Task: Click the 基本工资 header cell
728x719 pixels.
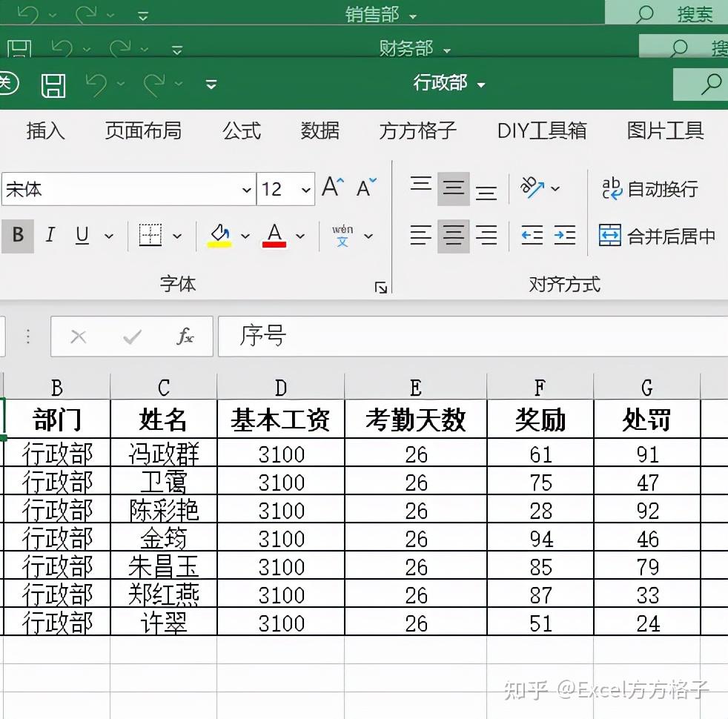Action: click(281, 419)
